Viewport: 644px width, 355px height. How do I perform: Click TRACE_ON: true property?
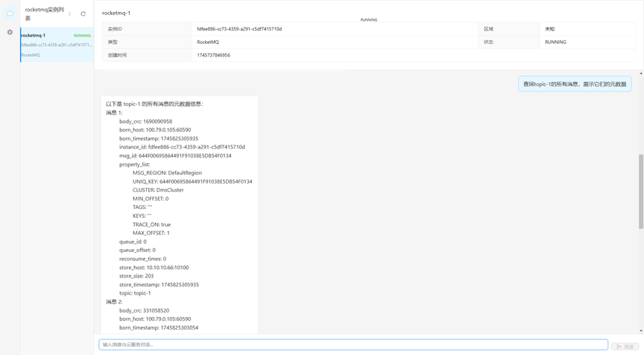pyautogui.click(x=151, y=224)
